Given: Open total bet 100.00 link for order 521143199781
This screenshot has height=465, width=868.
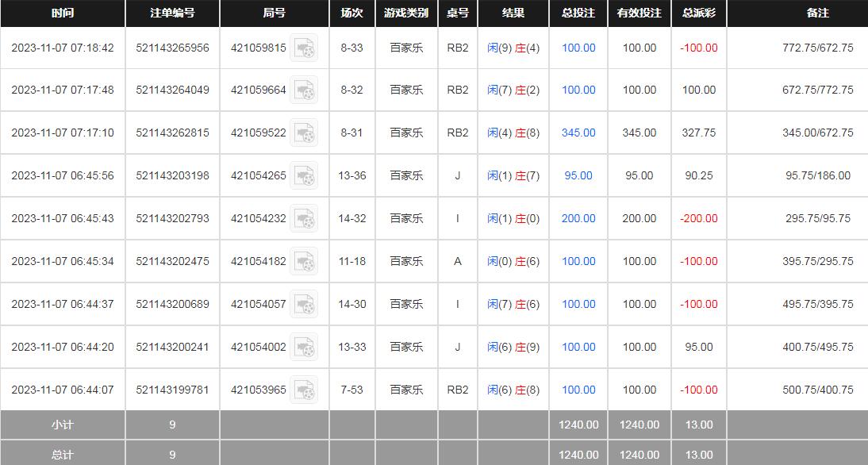Looking at the screenshot, I should point(578,390).
